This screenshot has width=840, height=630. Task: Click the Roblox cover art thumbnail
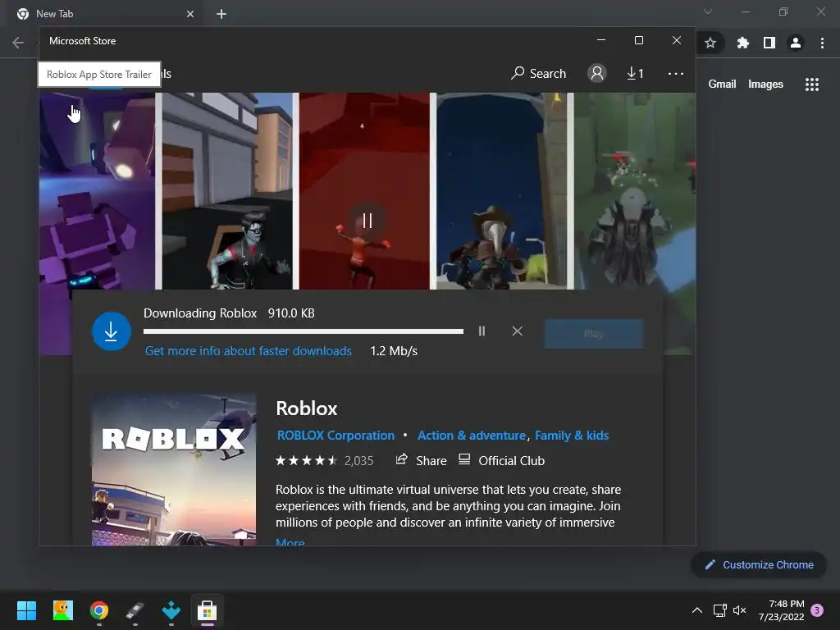pos(174,470)
